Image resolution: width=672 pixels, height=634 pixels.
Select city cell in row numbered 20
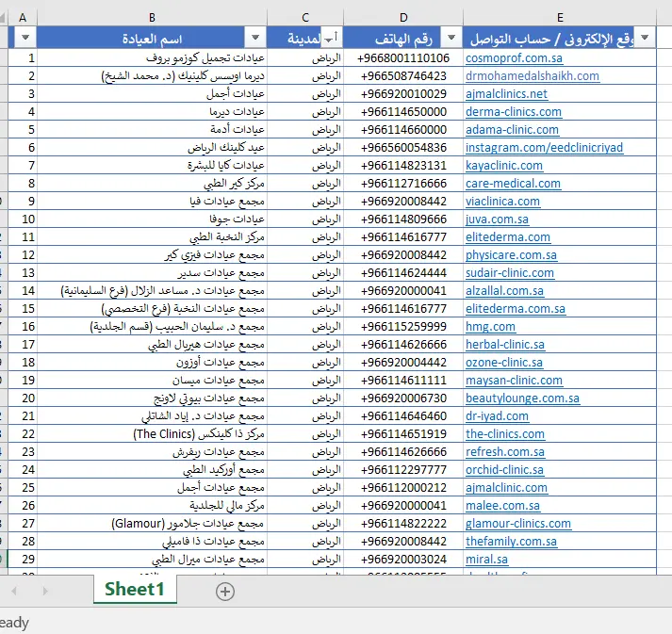(305, 398)
